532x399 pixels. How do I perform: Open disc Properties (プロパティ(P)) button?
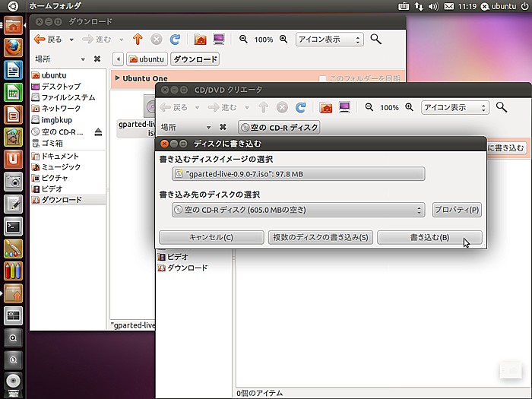[457, 210]
